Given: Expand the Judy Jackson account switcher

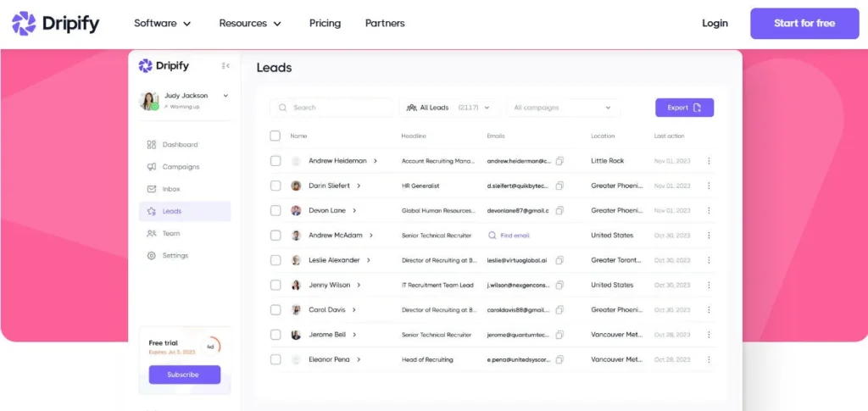Looking at the screenshot, I should [225, 96].
